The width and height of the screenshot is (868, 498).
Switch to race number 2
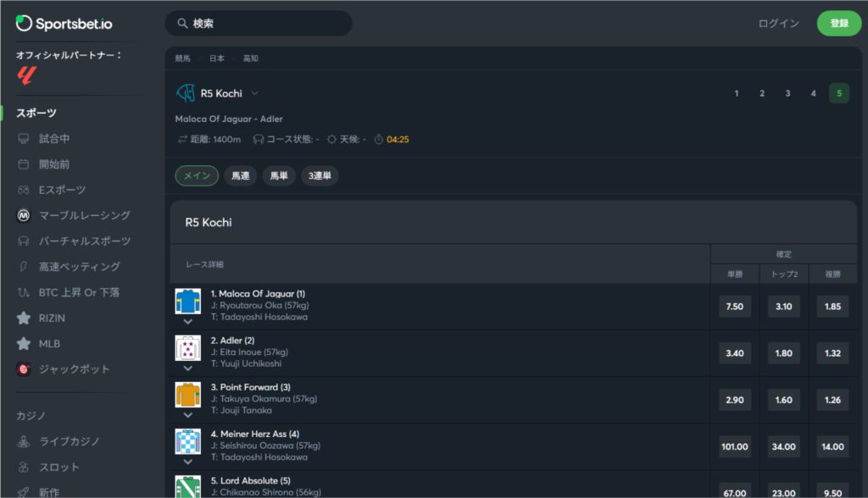[x=762, y=93]
